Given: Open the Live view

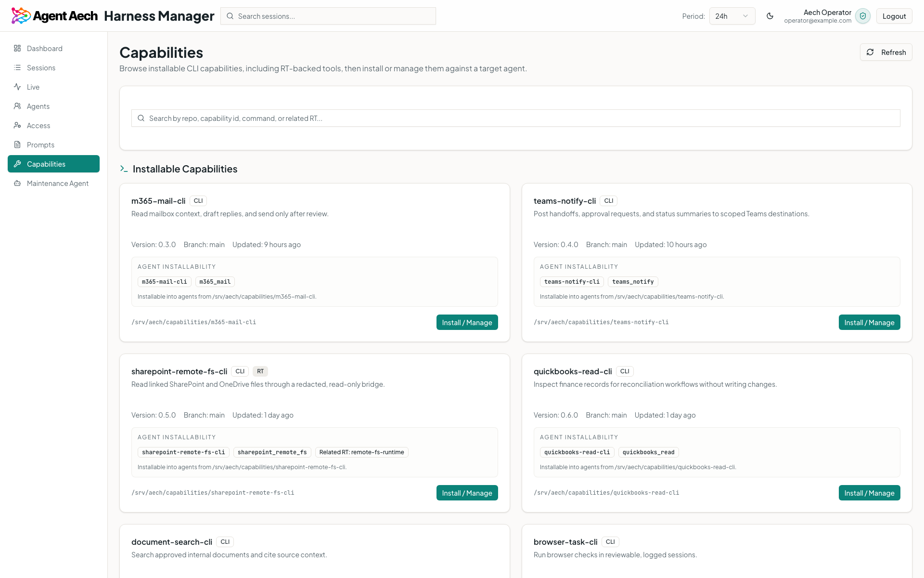Looking at the screenshot, I should point(53,87).
